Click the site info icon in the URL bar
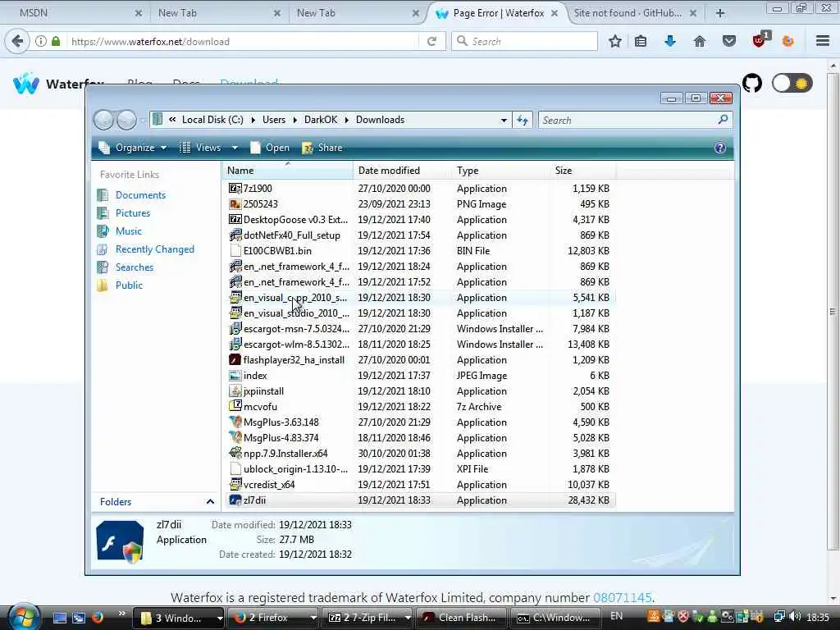Image resolution: width=840 pixels, height=630 pixels. coord(41,41)
